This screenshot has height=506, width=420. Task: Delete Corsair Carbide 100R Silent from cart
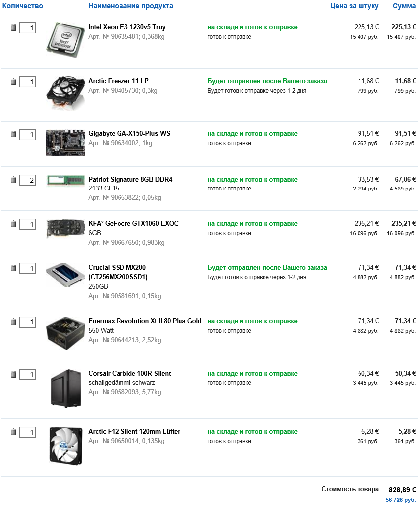point(14,374)
